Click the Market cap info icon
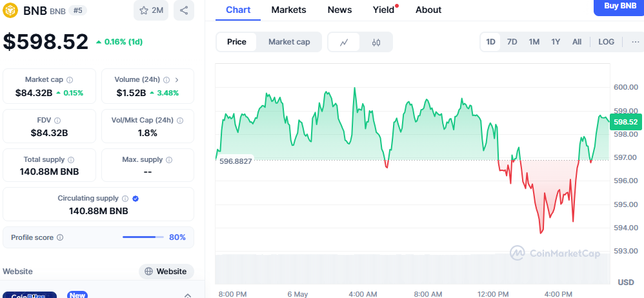Viewport: 644px width, 298px height. tap(69, 79)
